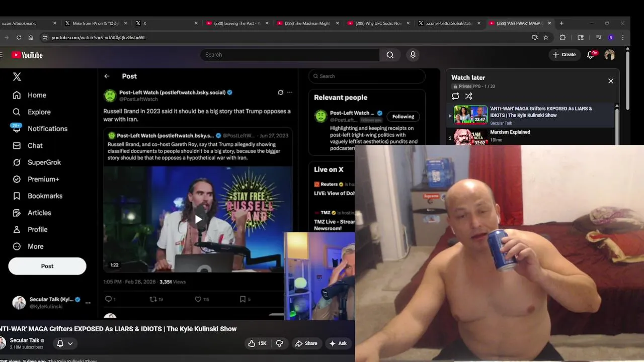
Task: Click the reply icon under the post
Action: coord(108,299)
